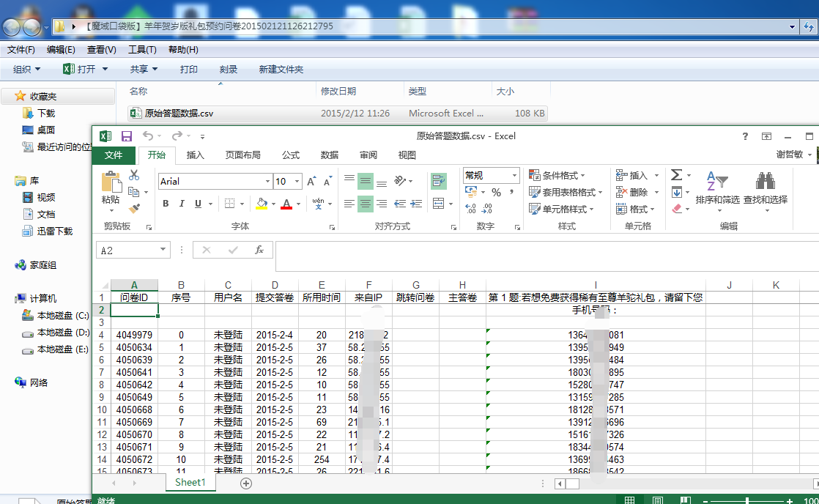Add a new sheet with plus button
Screen dimensions: 819x504
246,483
